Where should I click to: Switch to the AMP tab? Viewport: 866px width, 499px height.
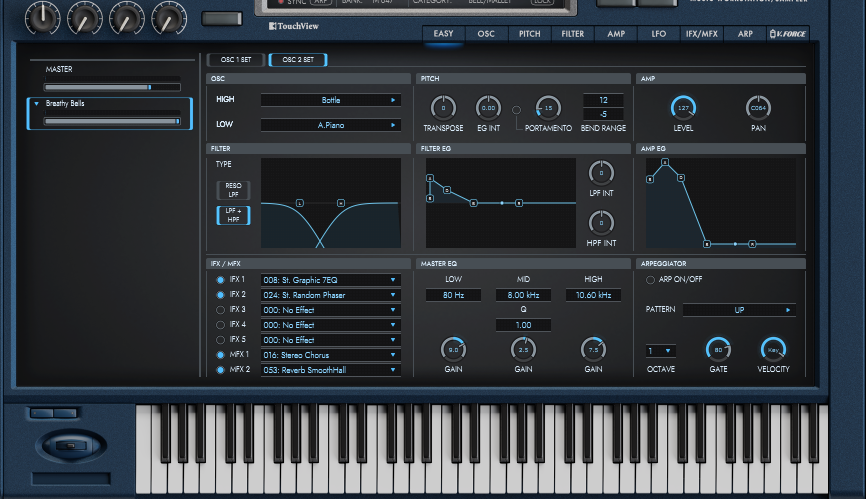click(x=616, y=34)
